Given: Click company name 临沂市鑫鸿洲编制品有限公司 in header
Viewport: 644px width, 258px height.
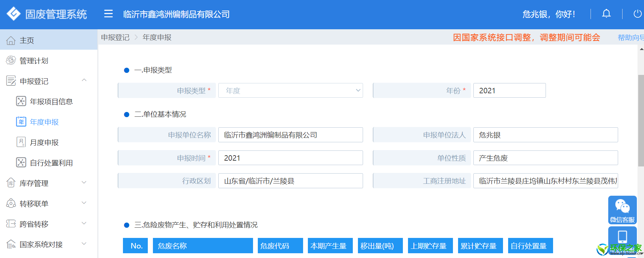Looking at the screenshot, I should point(176,14).
